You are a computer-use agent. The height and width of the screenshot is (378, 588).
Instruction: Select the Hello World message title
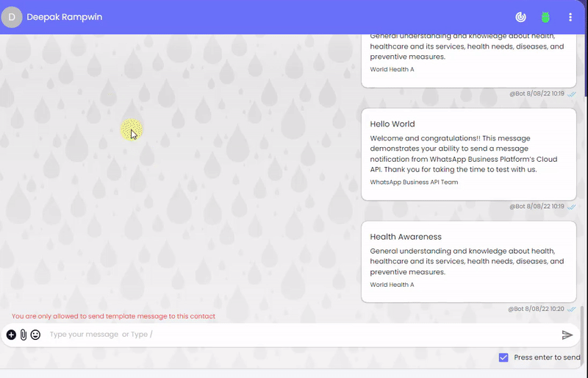click(x=392, y=124)
